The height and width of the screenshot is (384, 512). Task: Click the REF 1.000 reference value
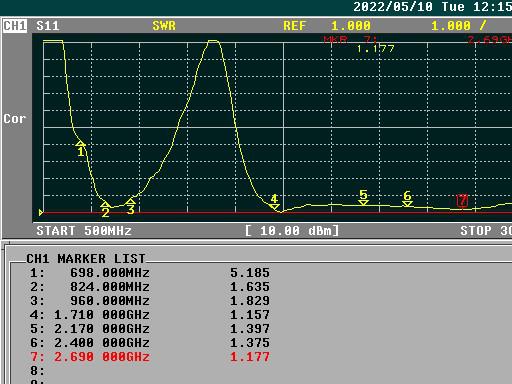pyautogui.click(x=327, y=26)
